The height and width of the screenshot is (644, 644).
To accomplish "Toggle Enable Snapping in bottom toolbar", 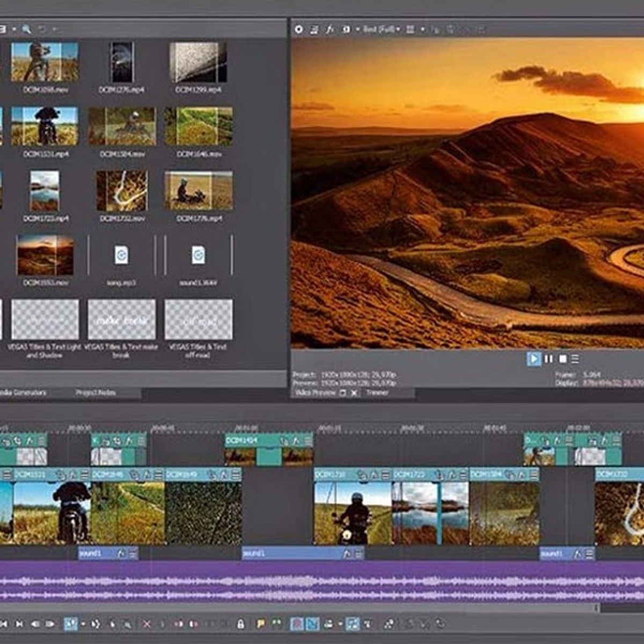I will click(x=297, y=624).
